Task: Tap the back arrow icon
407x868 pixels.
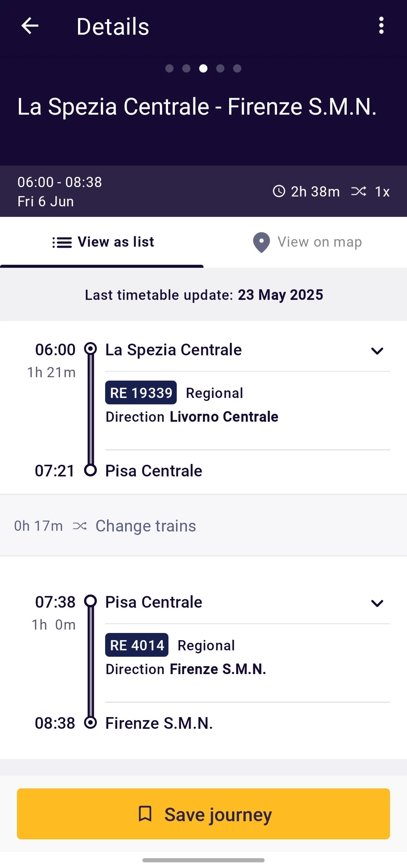Action: (30, 26)
